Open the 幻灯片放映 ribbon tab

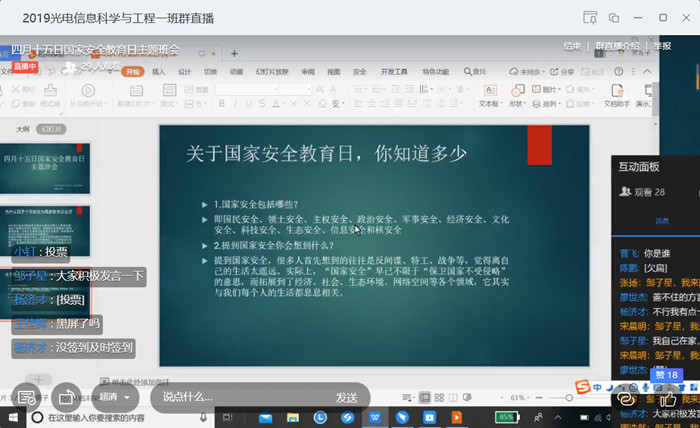[272, 71]
